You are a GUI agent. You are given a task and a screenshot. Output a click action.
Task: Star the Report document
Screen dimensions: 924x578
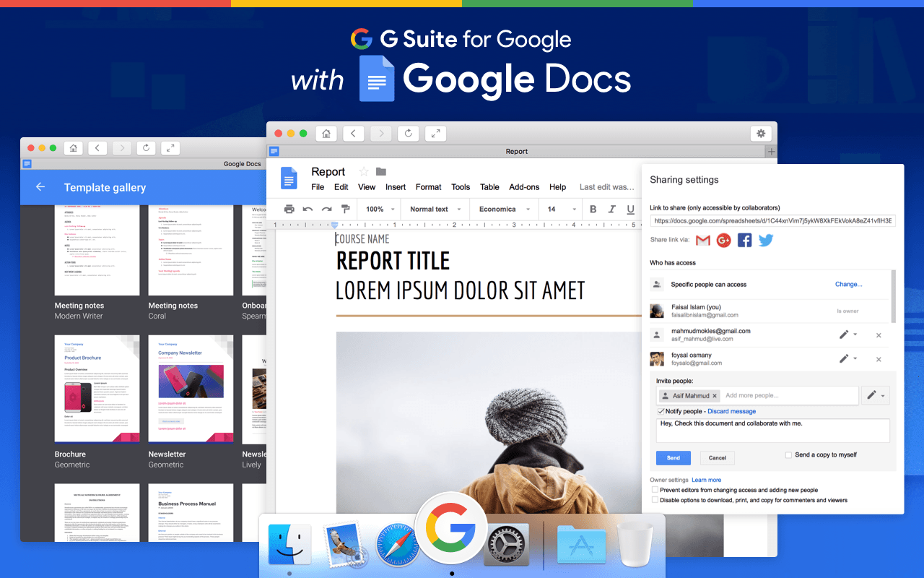364,171
